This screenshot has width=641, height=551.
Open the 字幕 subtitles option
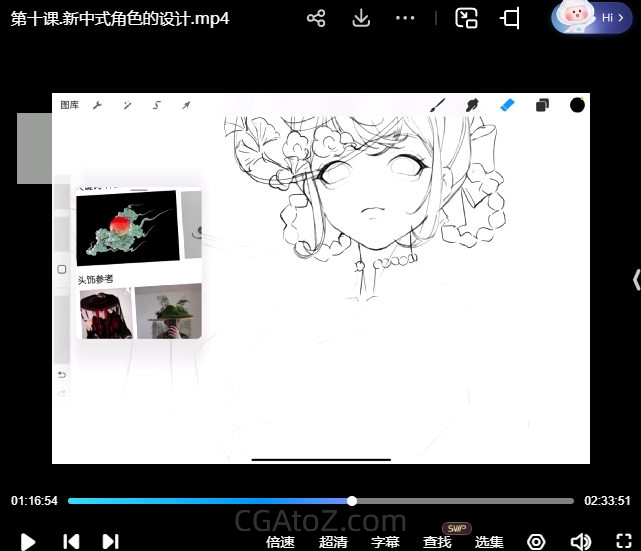click(x=385, y=542)
